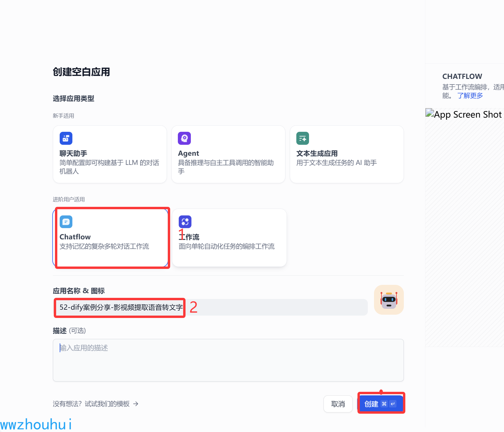Click text 面向单轮自动化任务的编排工作流
This screenshot has width=504, height=432.
click(227, 246)
